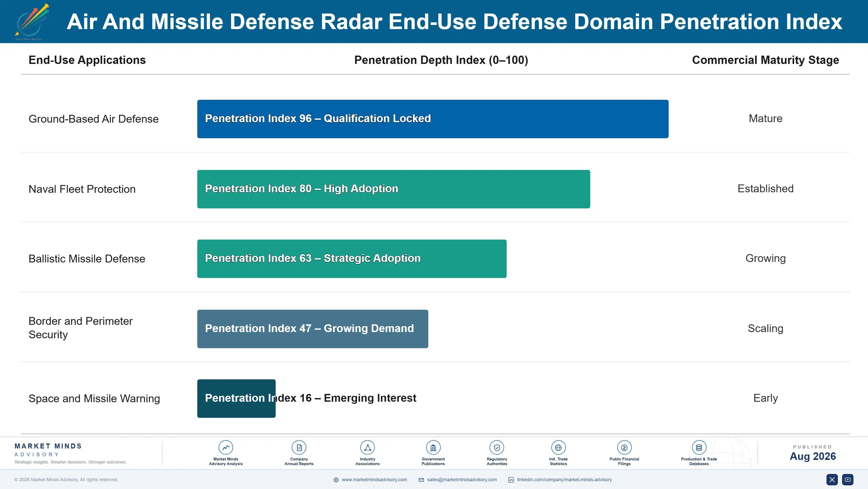Click the Ballistic Missile Defense row label
The width and height of the screenshot is (868, 489).
87,259
